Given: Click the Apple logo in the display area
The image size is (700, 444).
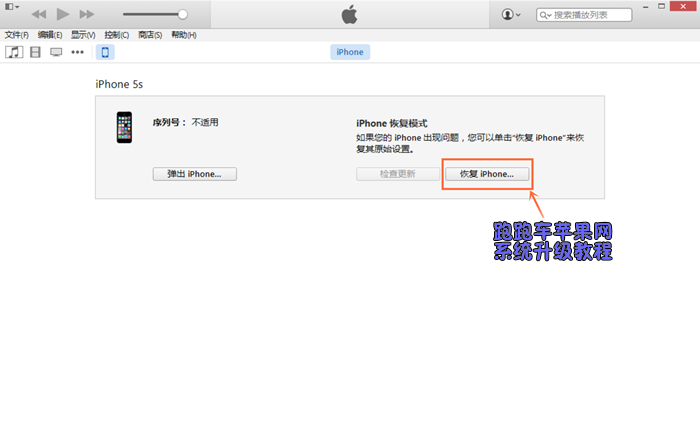Looking at the screenshot, I should click(x=350, y=14).
